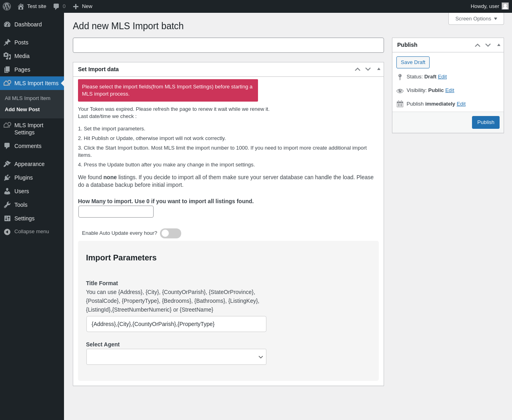The height and width of the screenshot is (420, 512).
Task: Open the Pages menu label
Action: pos(22,70)
